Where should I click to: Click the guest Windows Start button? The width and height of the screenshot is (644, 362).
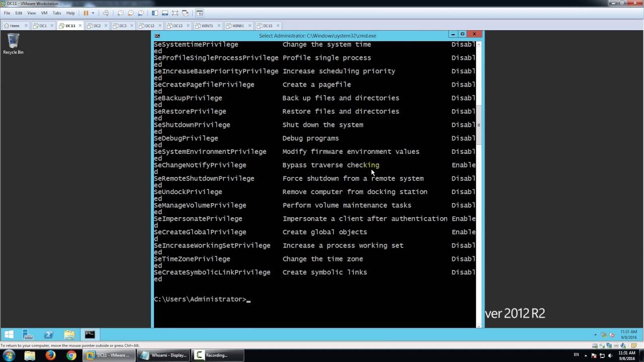coord(9,334)
